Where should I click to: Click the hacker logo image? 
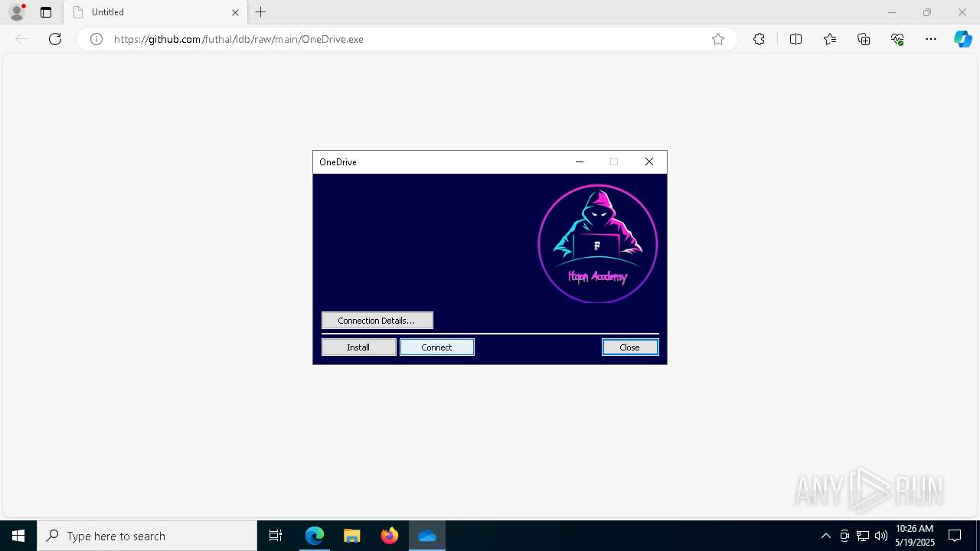(x=598, y=244)
